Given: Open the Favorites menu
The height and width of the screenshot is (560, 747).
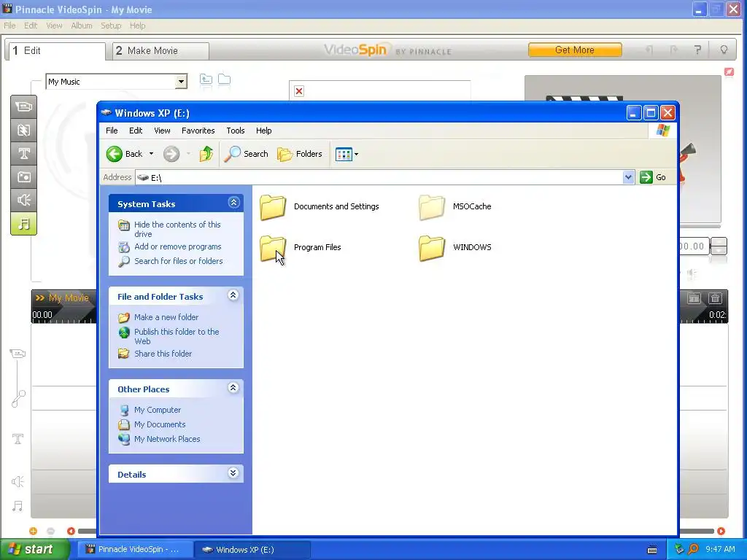Looking at the screenshot, I should pyautogui.click(x=198, y=131).
